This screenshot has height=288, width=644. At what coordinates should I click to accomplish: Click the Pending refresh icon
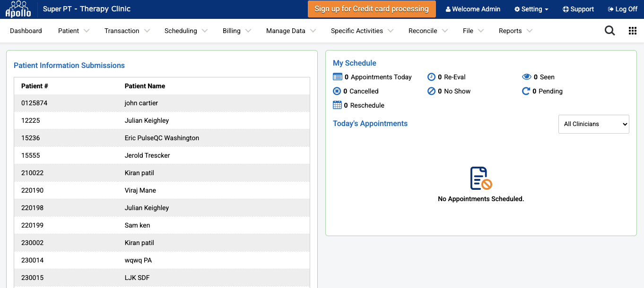(526, 91)
